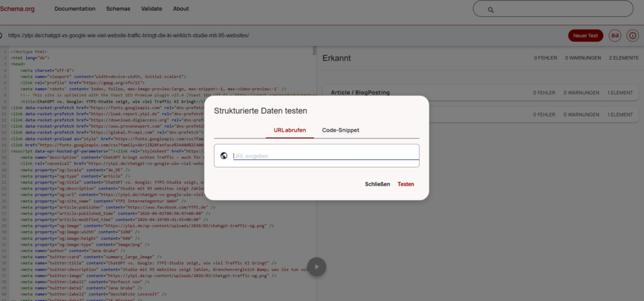Click the og:image:height 600 line
The width and height of the screenshot is (644, 301).
click(x=80, y=238)
